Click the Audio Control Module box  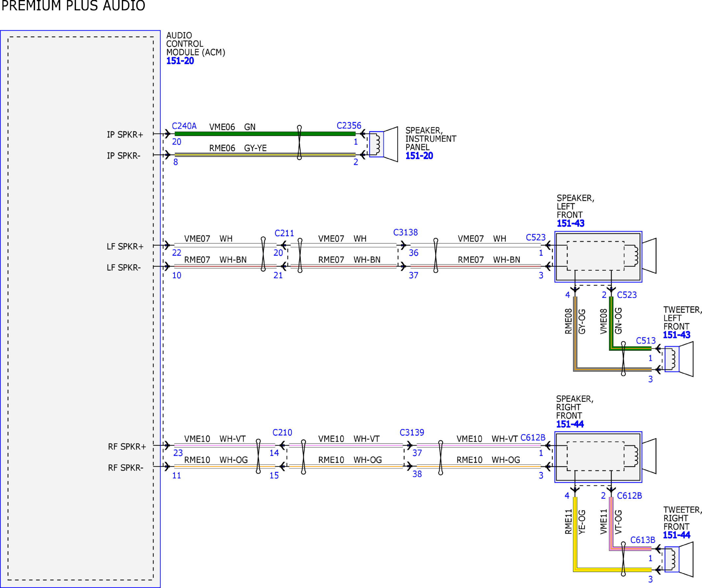click(80, 309)
